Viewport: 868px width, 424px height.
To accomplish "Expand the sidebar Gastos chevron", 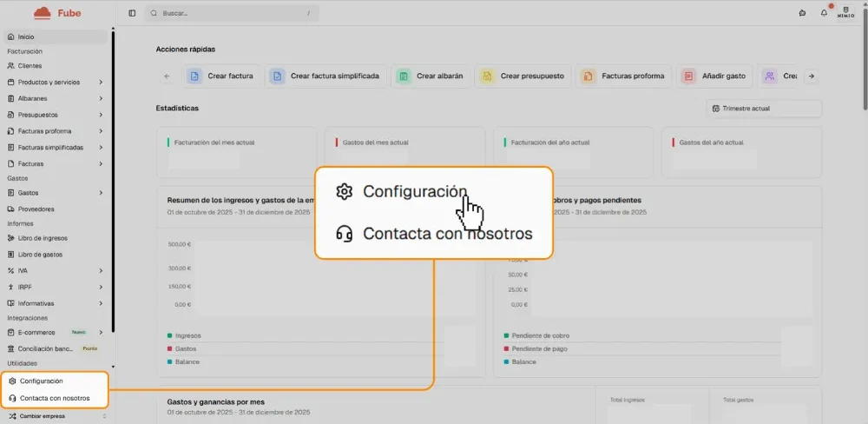I will 101,193.
